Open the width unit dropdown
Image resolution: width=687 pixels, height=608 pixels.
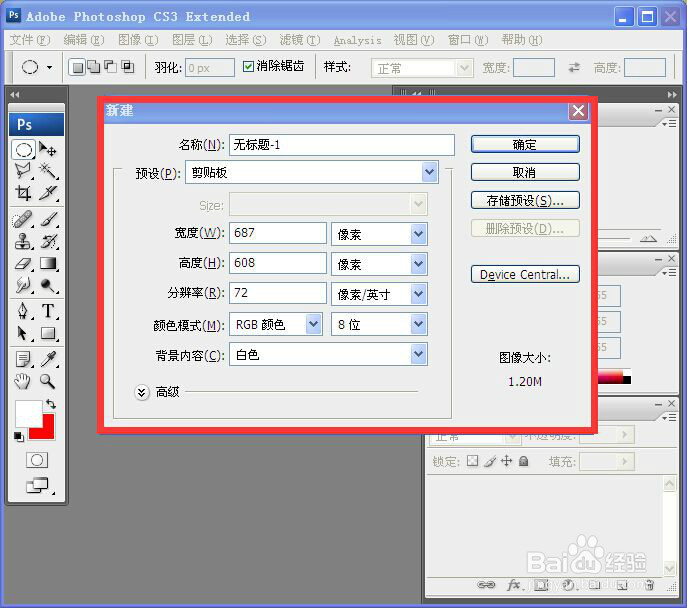tap(418, 234)
